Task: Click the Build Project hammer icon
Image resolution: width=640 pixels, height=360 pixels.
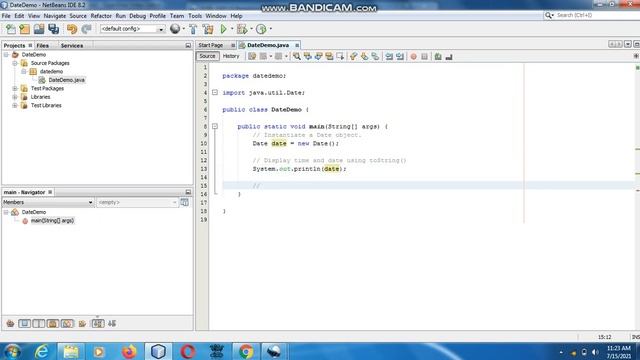Action: [193, 29]
